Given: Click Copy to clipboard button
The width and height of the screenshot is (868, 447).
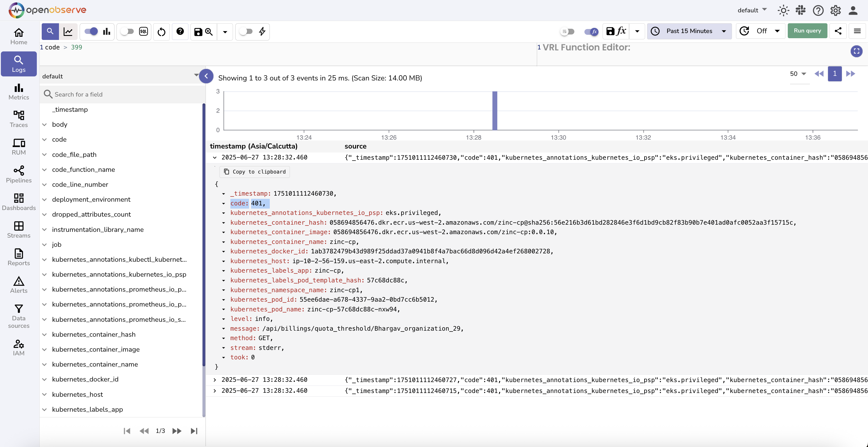Looking at the screenshot, I should point(255,172).
